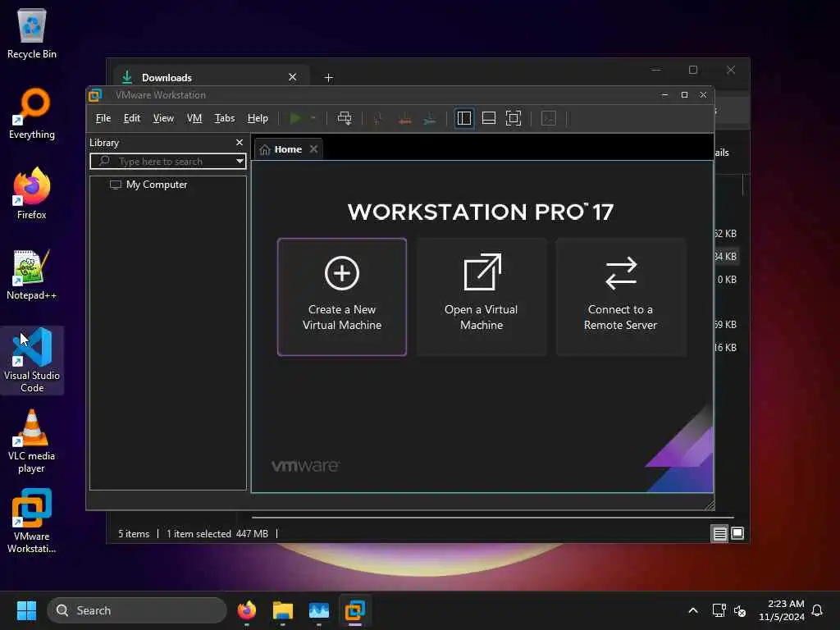The width and height of the screenshot is (840, 630).
Task: Switch File Explorer to details view icon
Action: coord(719,533)
